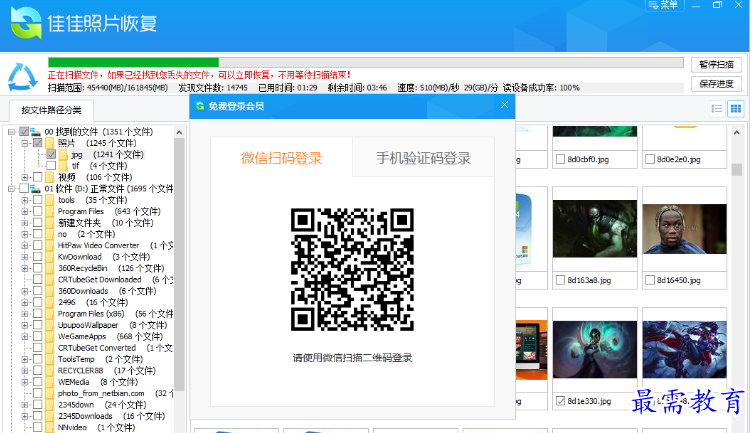Click the D: drive icon in tree
The width and height of the screenshot is (753, 433).
[36, 189]
